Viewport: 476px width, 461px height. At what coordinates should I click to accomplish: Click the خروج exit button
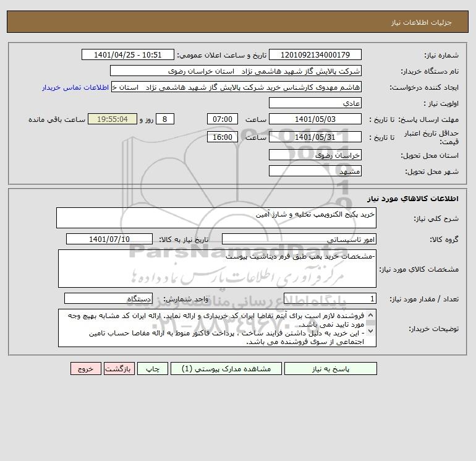coord(85,369)
